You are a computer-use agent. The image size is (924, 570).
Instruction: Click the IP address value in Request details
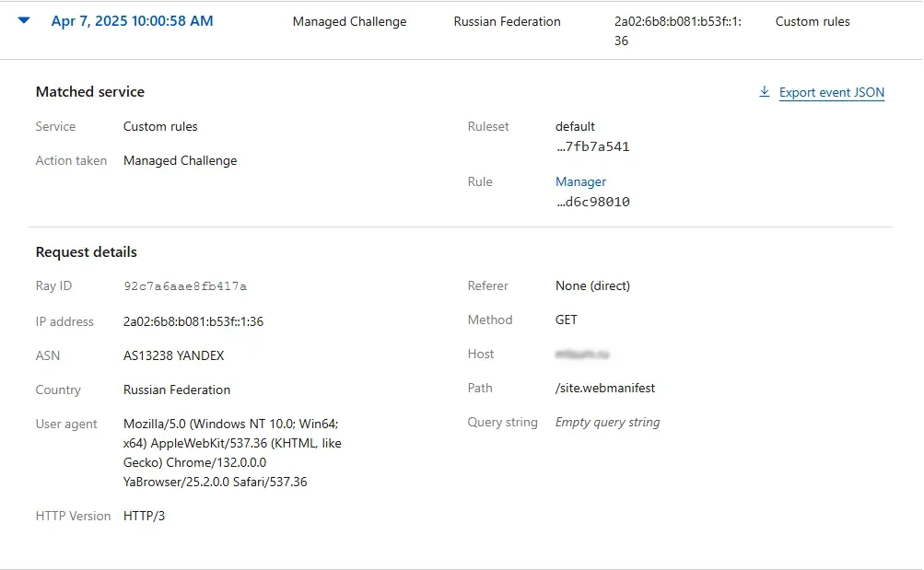(x=193, y=322)
